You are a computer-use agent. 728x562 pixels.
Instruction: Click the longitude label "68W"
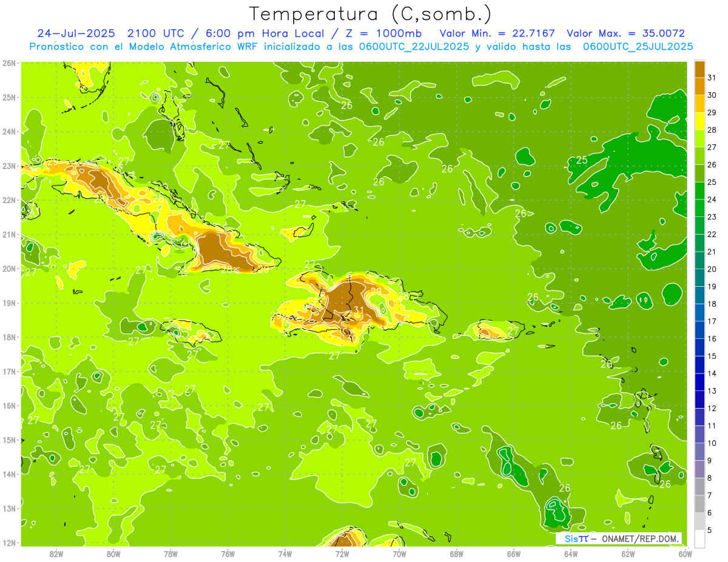[457, 554]
